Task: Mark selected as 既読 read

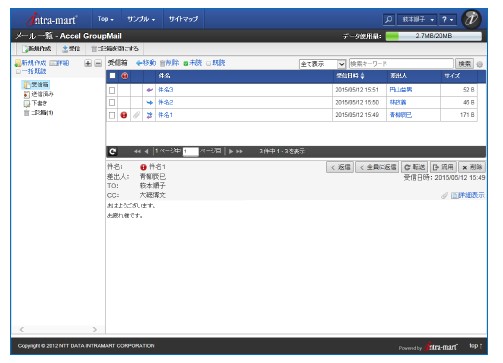Action: [216, 63]
